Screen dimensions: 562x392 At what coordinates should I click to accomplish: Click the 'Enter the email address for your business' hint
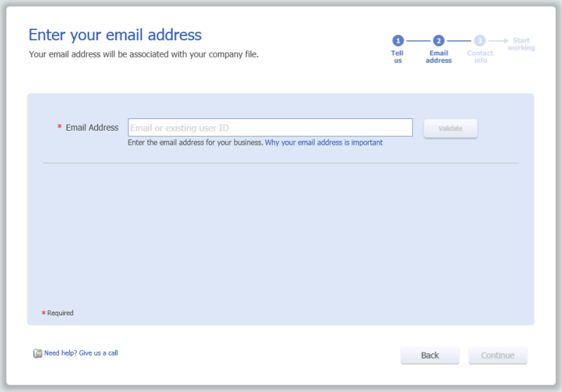tap(196, 142)
